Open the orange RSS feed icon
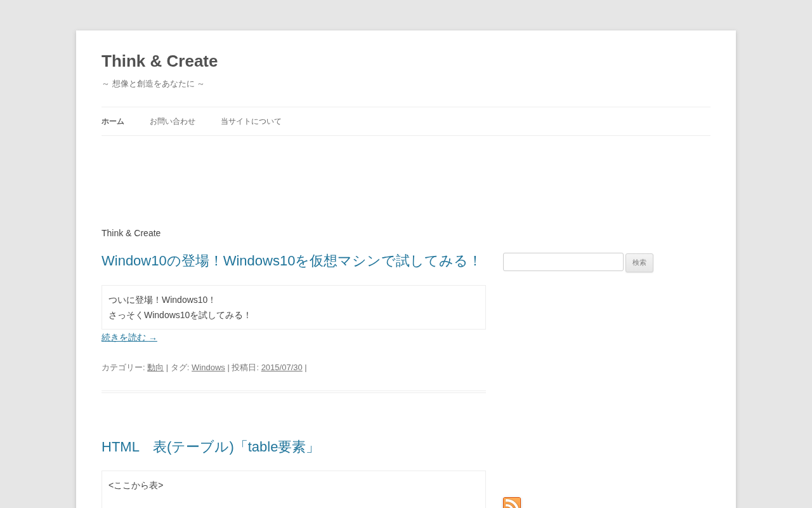 (x=512, y=503)
